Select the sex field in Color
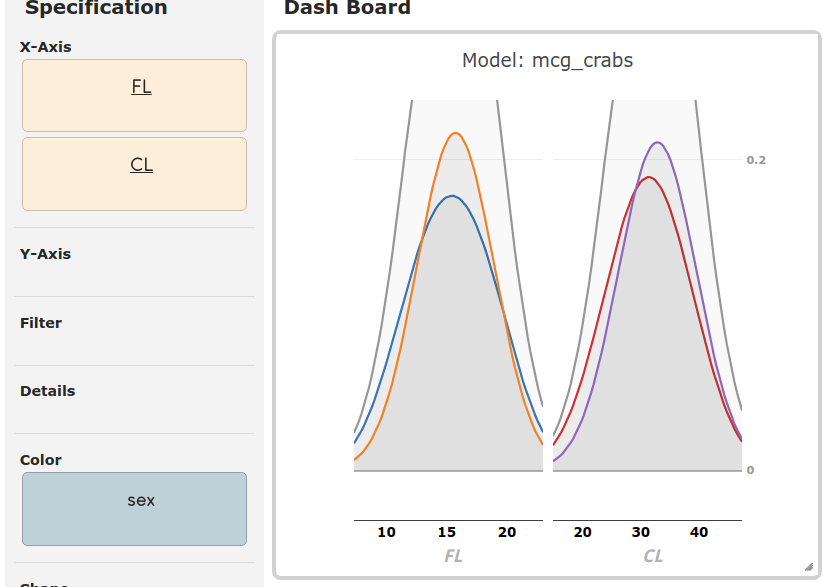The width and height of the screenshot is (823, 587). pyautogui.click(x=134, y=509)
